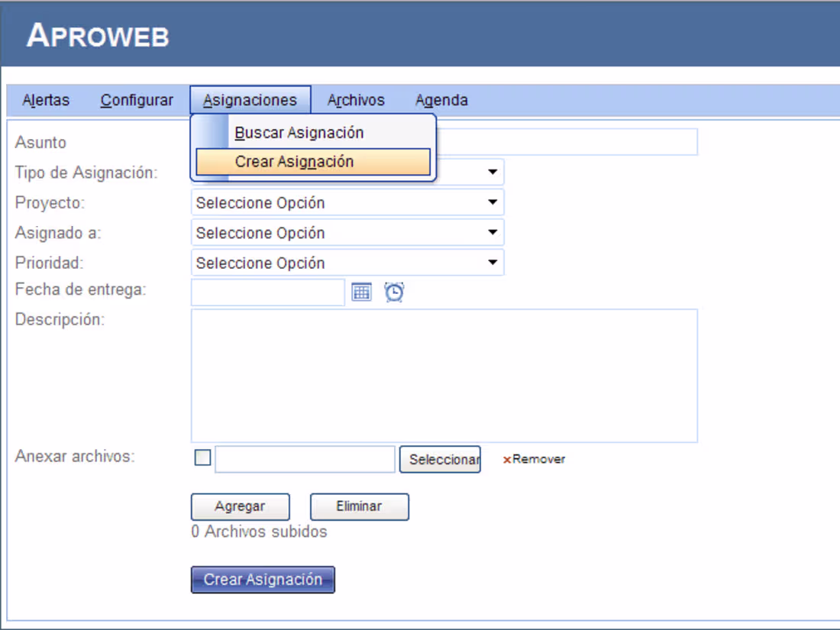
Task: Open the Asignado a dropdown
Action: coord(493,232)
